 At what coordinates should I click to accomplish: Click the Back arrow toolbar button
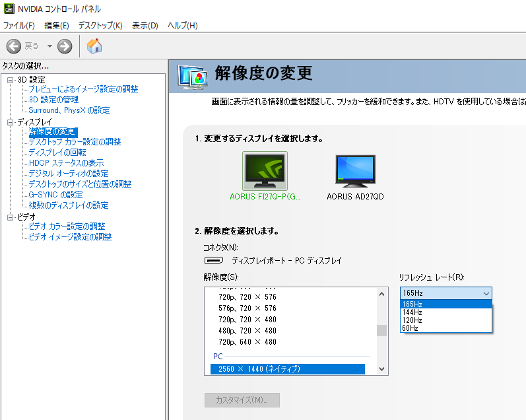pyautogui.click(x=14, y=46)
